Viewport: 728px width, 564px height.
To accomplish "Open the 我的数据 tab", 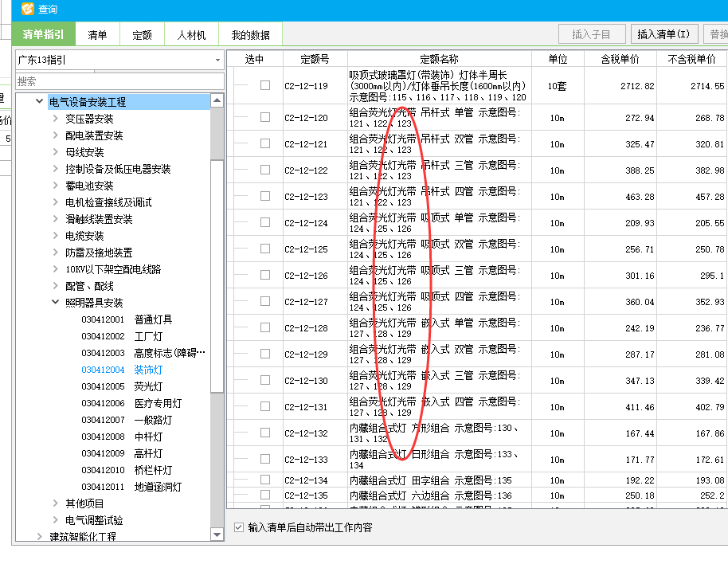I will click(250, 35).
